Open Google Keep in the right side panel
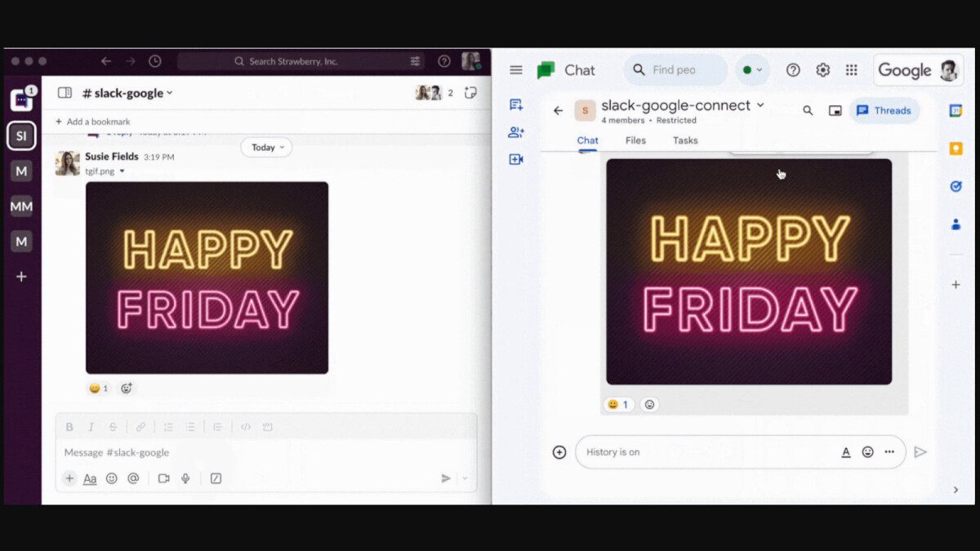The image size is (980, 551). 955,149
